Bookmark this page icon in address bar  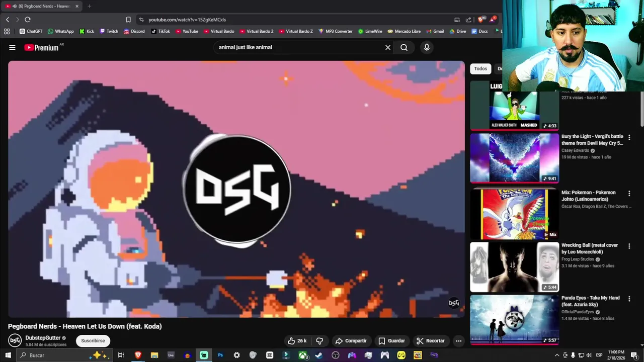click(128, 20)
